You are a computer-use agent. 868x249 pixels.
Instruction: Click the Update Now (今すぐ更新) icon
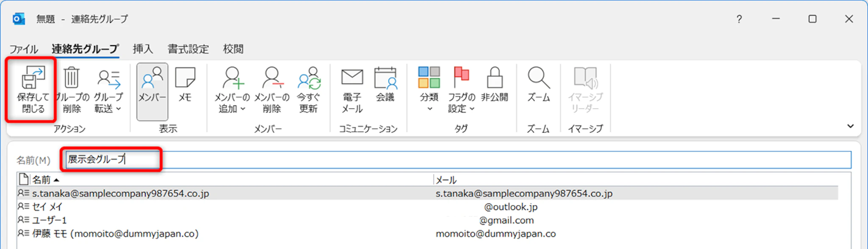click(x=309, y=78)
